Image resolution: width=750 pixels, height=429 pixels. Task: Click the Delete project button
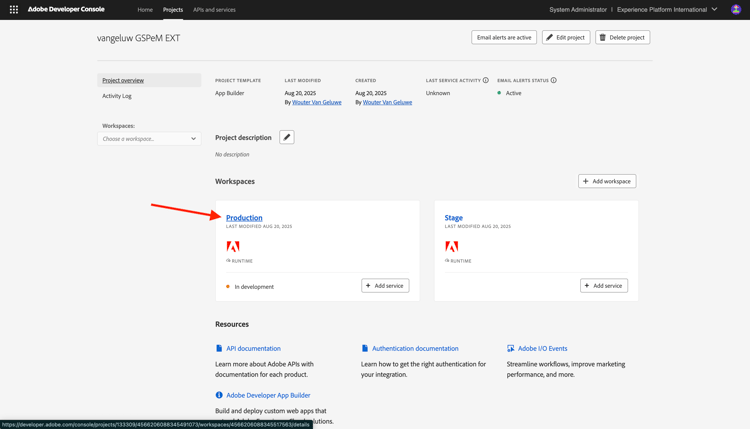tap(622, 37)
